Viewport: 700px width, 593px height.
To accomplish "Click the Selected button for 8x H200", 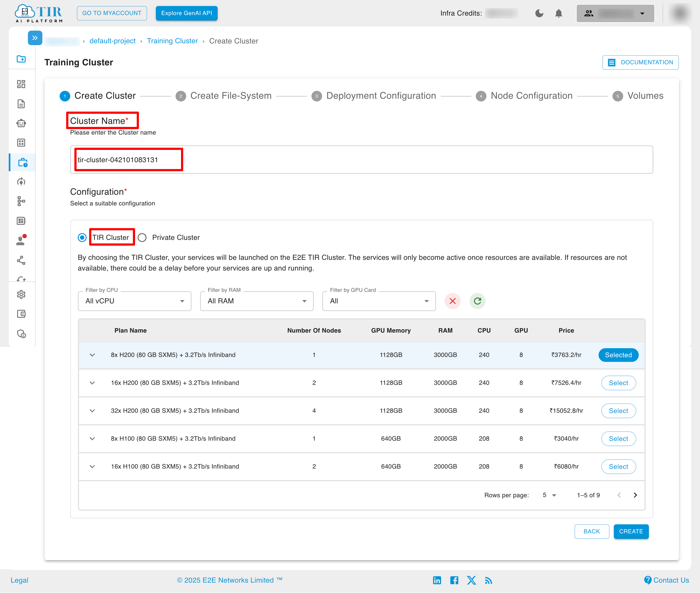I will coord(618,355).
